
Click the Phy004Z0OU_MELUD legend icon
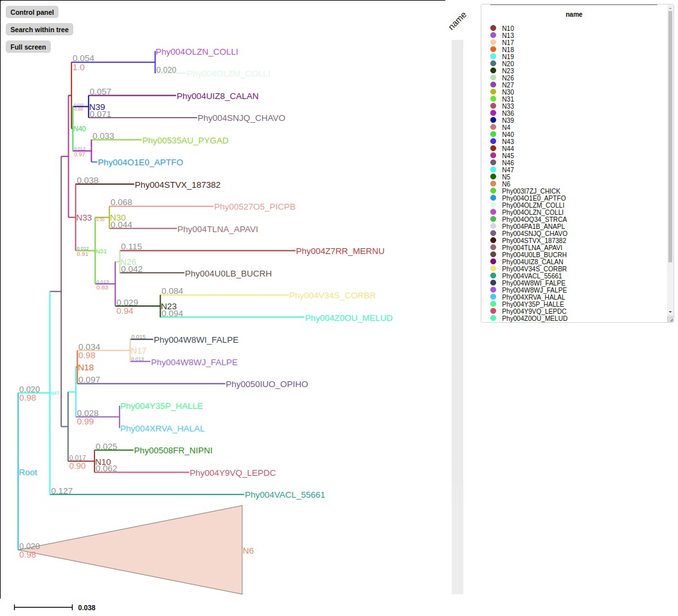pyautogui.click(x=492, y=318)
